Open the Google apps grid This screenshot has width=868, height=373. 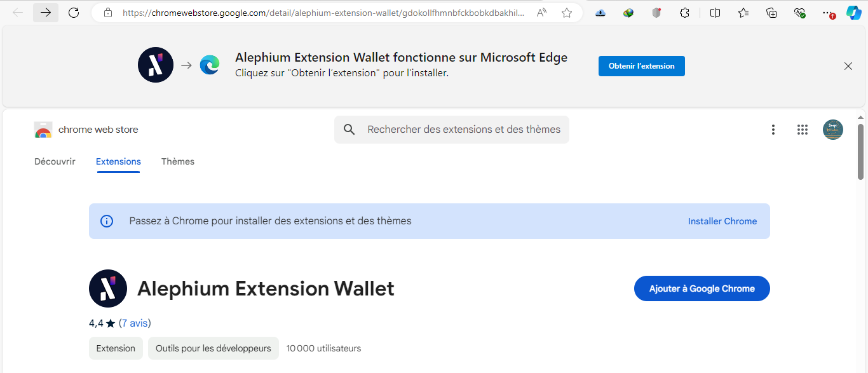point(803,130)
